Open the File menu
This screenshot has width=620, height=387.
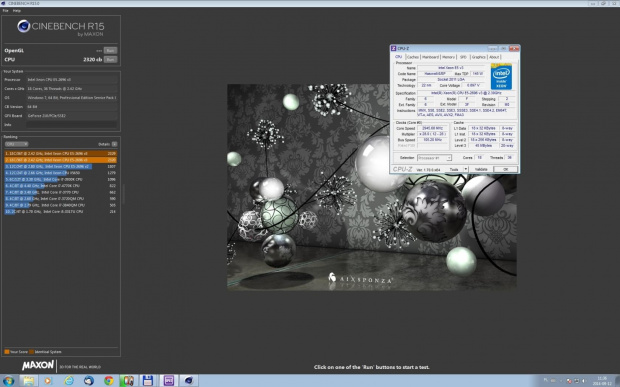6,11
